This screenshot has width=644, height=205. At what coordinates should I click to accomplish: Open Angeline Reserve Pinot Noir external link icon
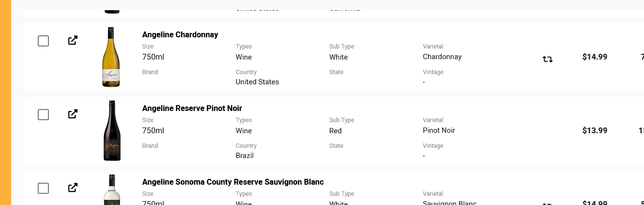(x=73, y=114)
